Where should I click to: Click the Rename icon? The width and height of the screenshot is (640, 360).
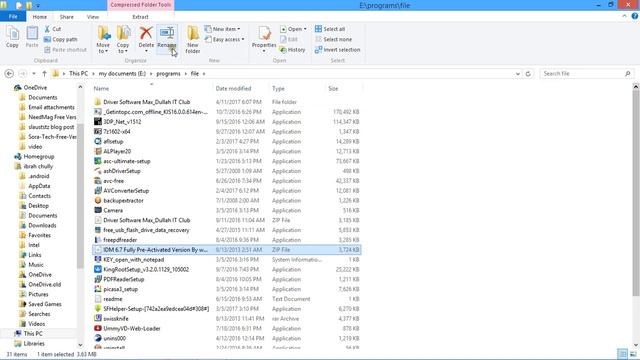coord(167,33)
